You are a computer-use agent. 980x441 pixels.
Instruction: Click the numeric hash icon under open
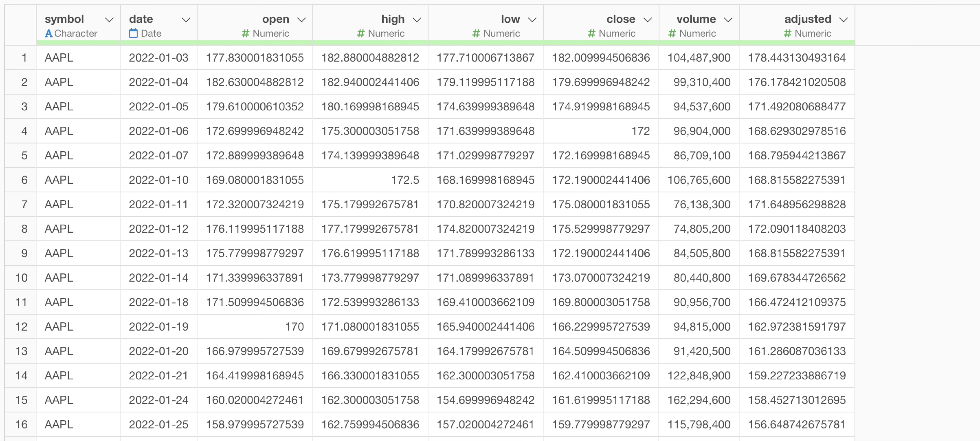(245, 33)
